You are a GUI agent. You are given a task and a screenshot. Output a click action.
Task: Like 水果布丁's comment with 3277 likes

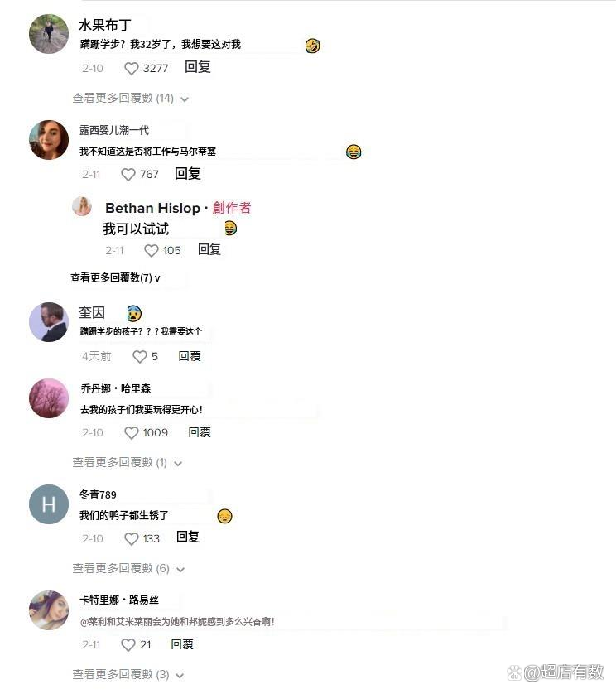tap(132, 69)
